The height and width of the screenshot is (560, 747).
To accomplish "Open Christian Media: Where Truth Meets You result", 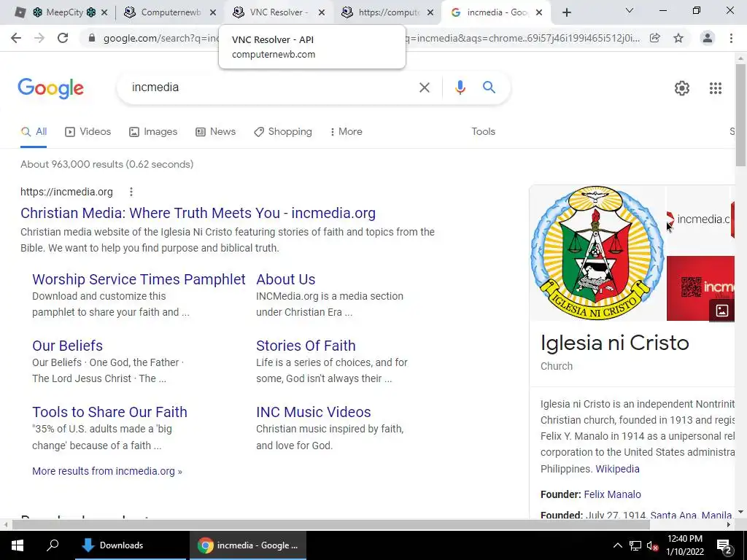I will click(x=198, y=213).
